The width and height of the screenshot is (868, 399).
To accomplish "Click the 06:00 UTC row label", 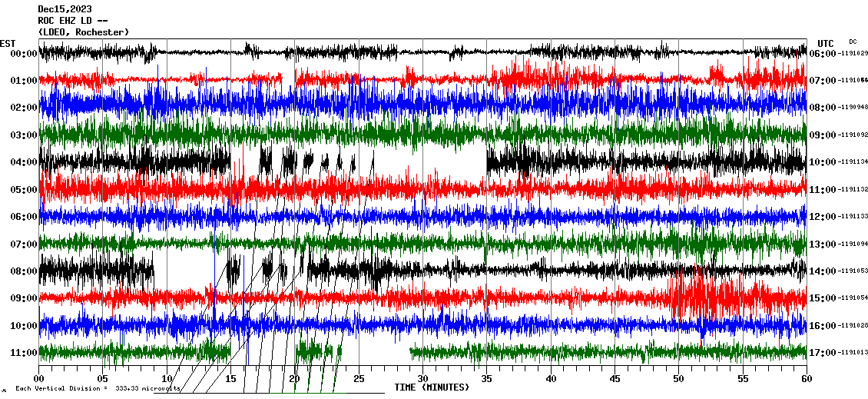I will [822, 54].
